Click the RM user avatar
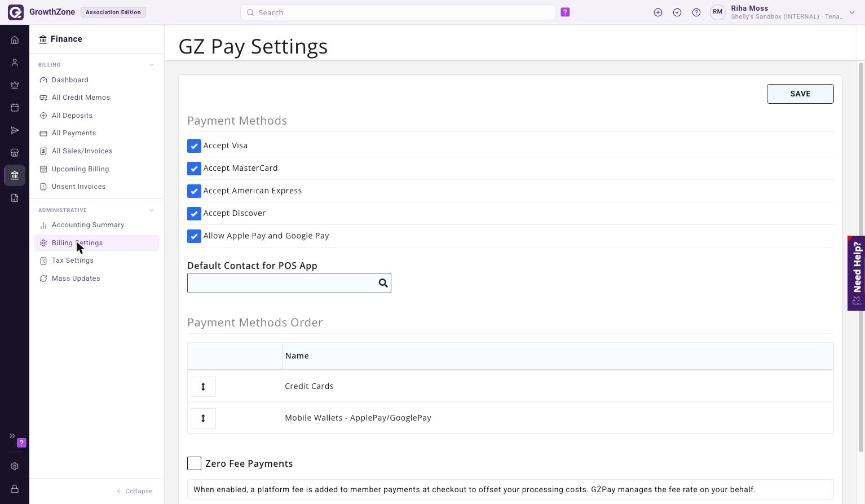865x504 pixels. click(718, 12)
